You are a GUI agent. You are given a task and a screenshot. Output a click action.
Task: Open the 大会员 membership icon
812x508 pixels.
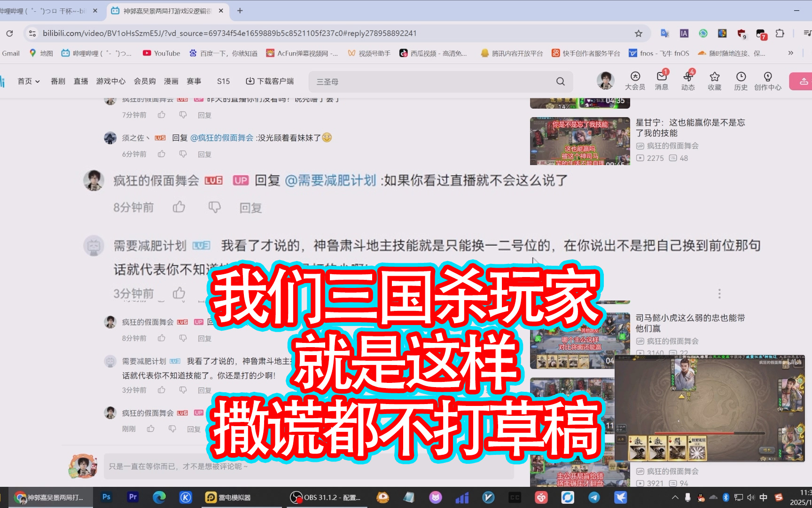635,80
